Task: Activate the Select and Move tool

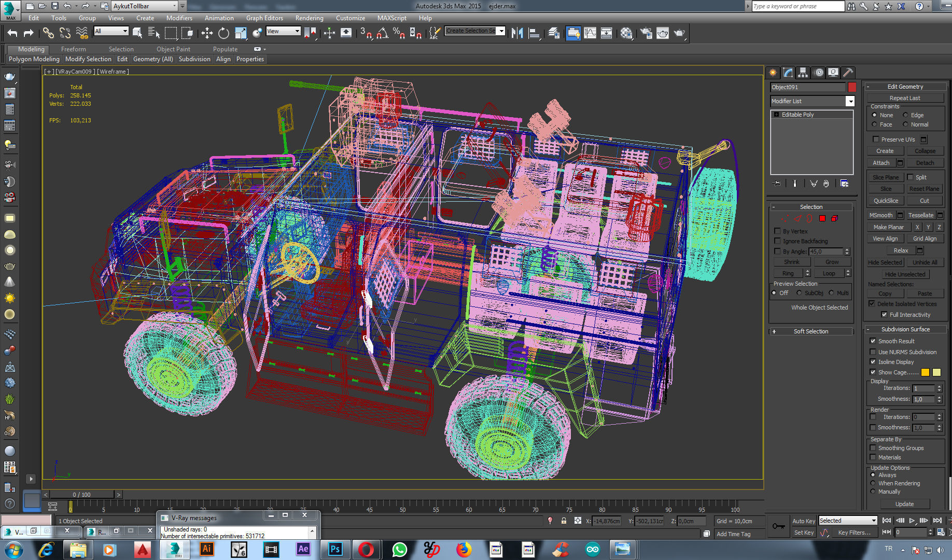Action: [207, 33]
